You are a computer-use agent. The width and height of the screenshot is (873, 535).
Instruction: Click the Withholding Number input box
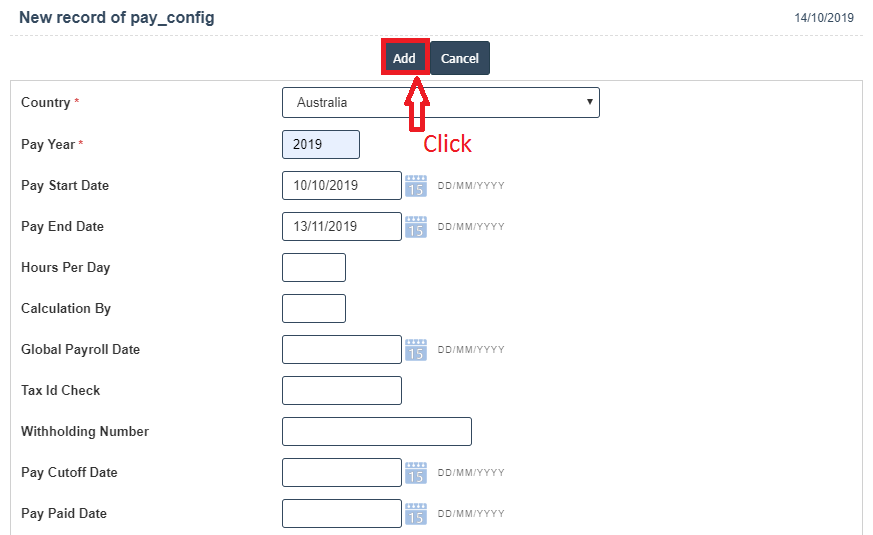[376, 432]
